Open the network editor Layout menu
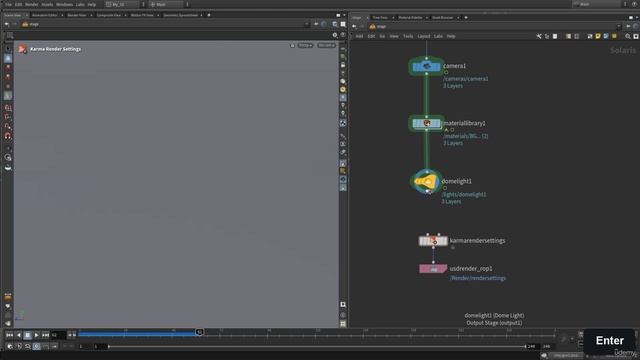Viewport: 640px width, 360px height. tap(424, 36)
